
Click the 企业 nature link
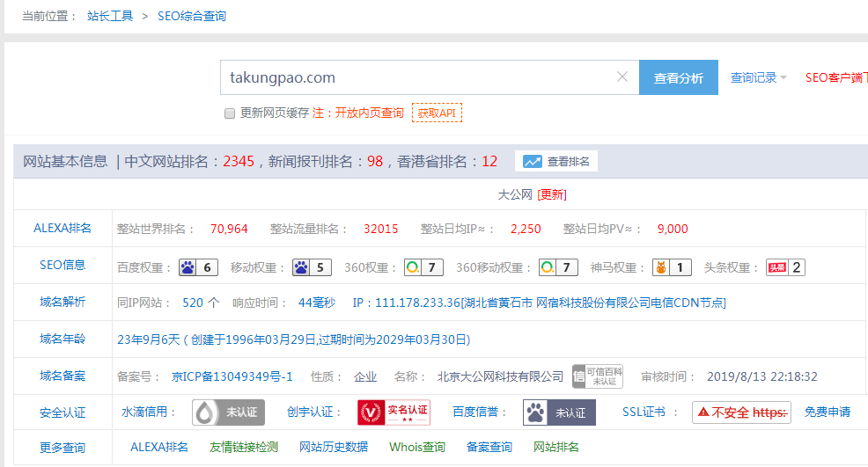pos(365,376)
